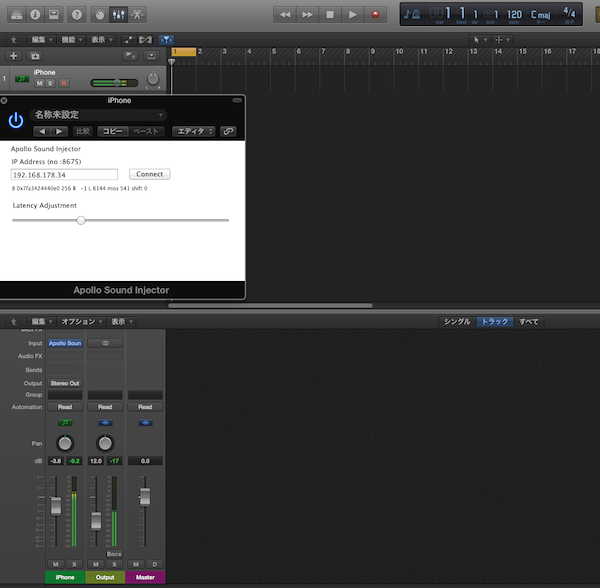Click the Output channel stereo link icon
The image size is (600, 588).
[x=105, y=343]
